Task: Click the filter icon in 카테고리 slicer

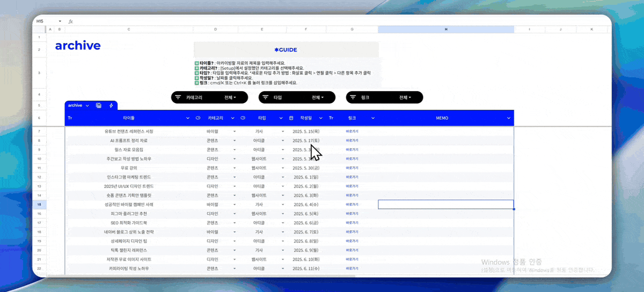Action: pyautogui.click(x=178, y=98)
